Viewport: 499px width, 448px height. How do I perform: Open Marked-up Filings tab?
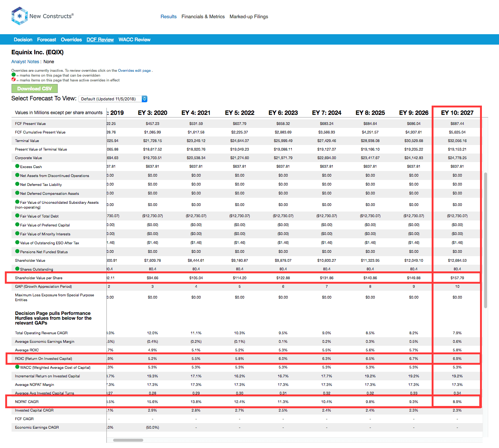(249, 17)
